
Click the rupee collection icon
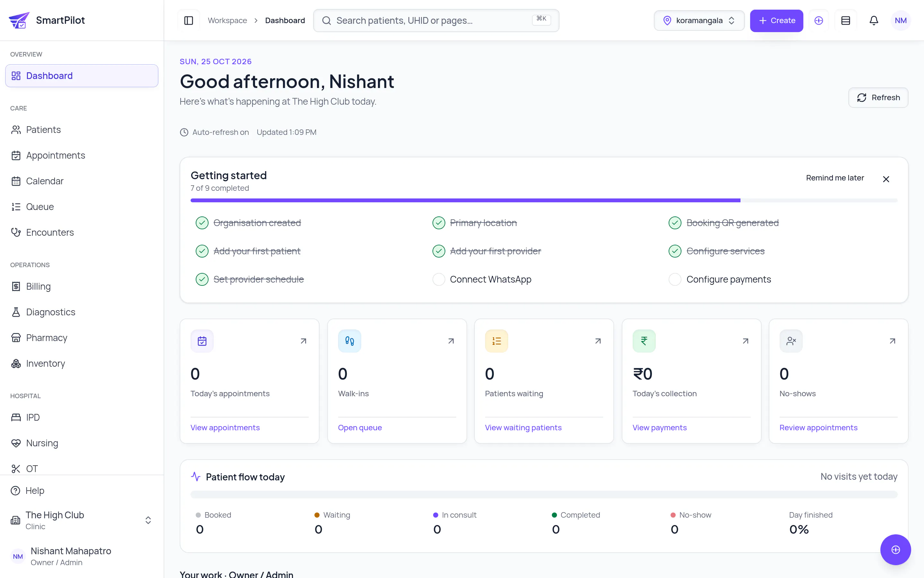(x=644, y=341)
